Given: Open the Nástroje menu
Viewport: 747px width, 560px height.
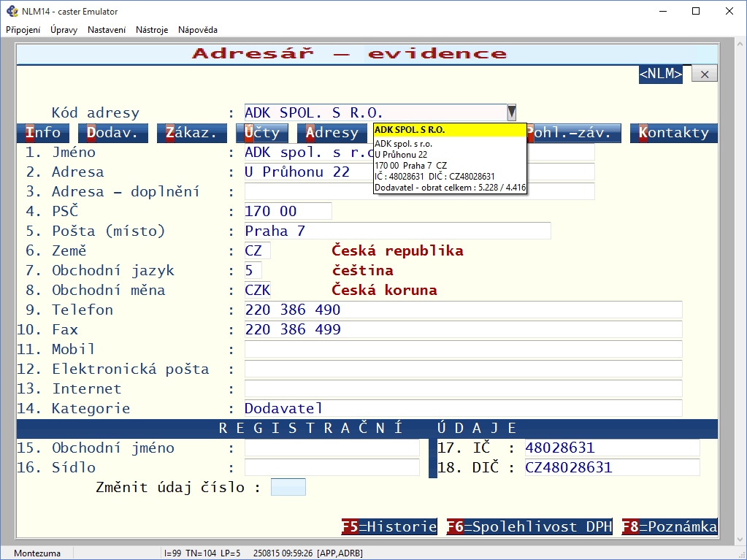Looking at the screenshot, I should point(152,29).
